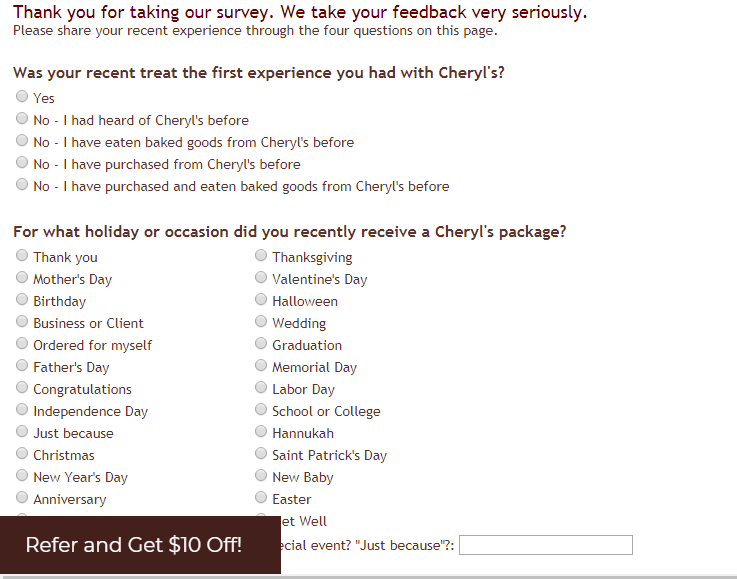Select the Mother's Day radio button
This screenshot has height=579, width=737.
(22, 278)
